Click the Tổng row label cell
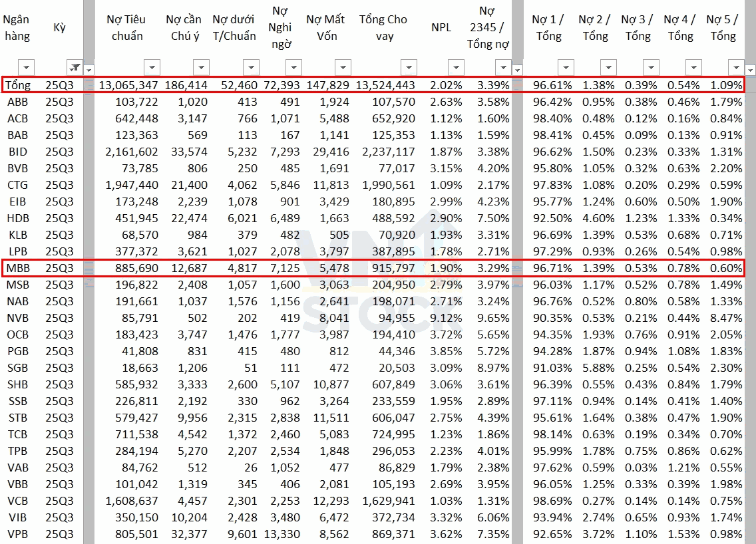Image resolution: width=756 pixels, height=544 pixels. [17, 85]
